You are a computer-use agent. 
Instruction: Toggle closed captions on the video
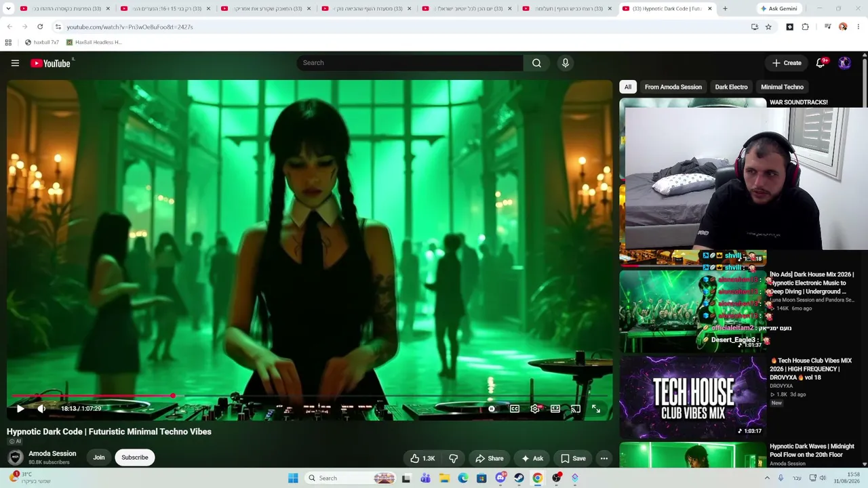[x=515, y=409]
